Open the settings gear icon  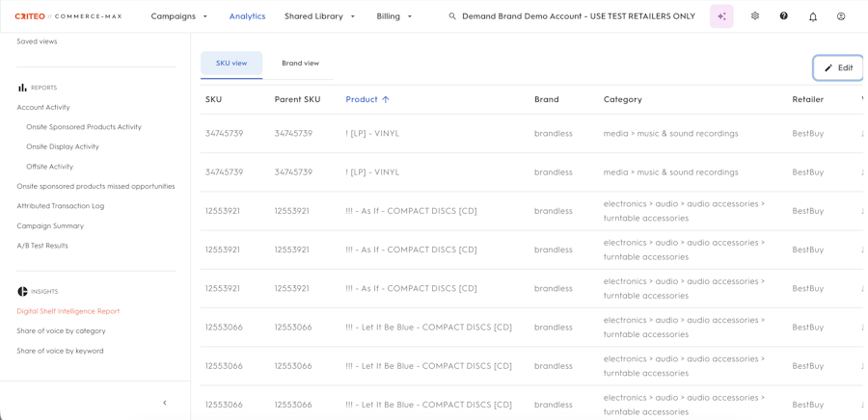coord(755,16)
